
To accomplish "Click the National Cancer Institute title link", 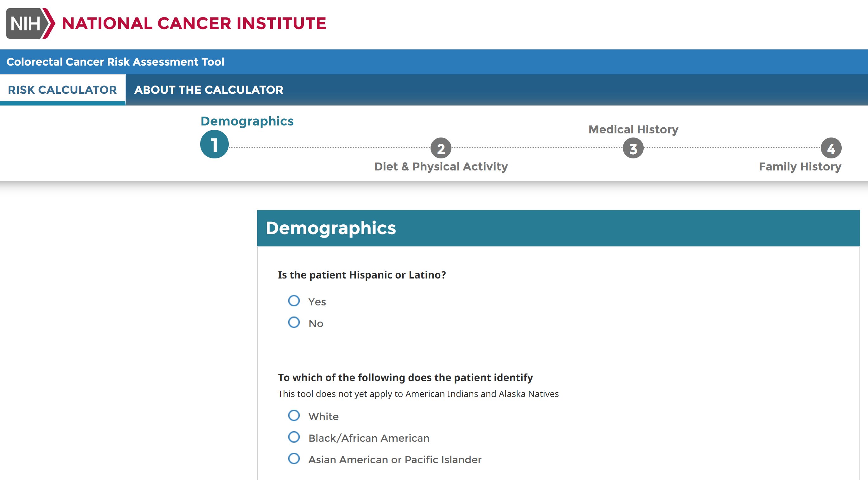I will tap(194, 23).
